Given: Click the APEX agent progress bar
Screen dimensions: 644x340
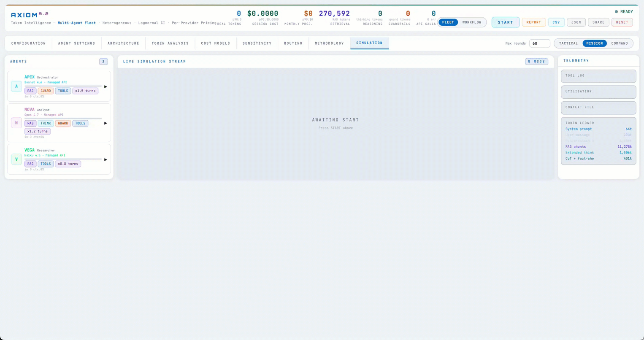Looking at the screenshot, I should pyautogui.click(x=63, y=86).
